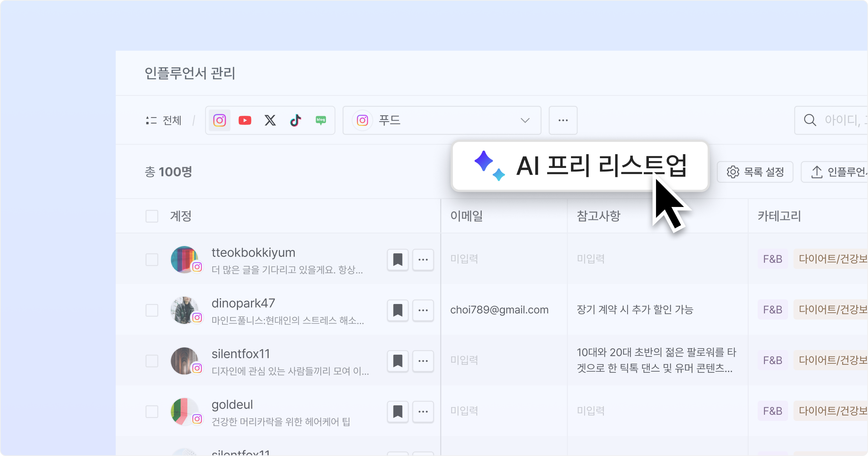
Task: Toggle the select-all checkbox beside 계정
Action: coord(152,216)
